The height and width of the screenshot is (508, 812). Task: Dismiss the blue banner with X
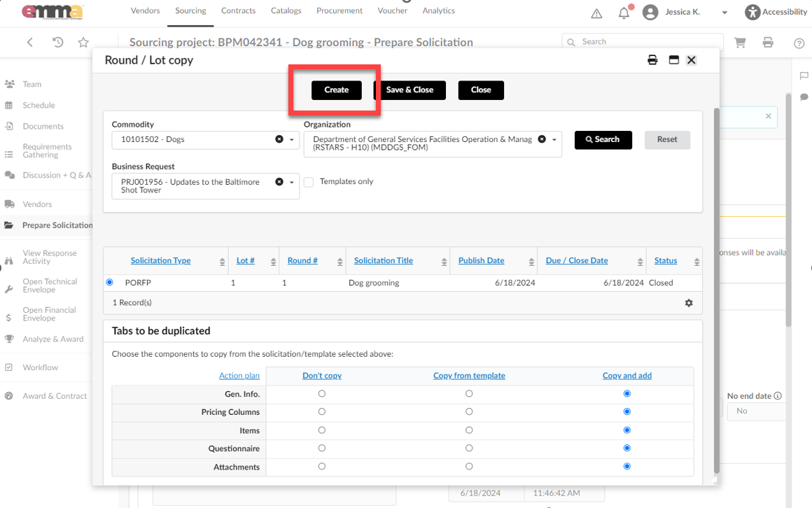pos(769,116)
